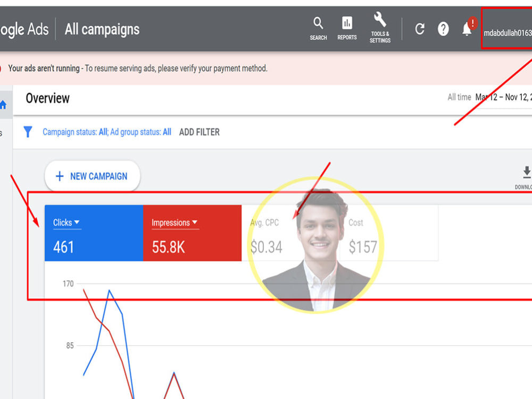Click the All campaigns title

pos(102,29)
